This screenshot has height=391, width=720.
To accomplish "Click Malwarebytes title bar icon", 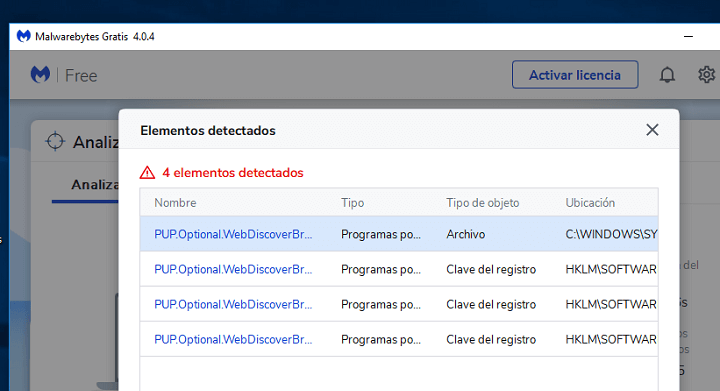I will tap(23, 36).
